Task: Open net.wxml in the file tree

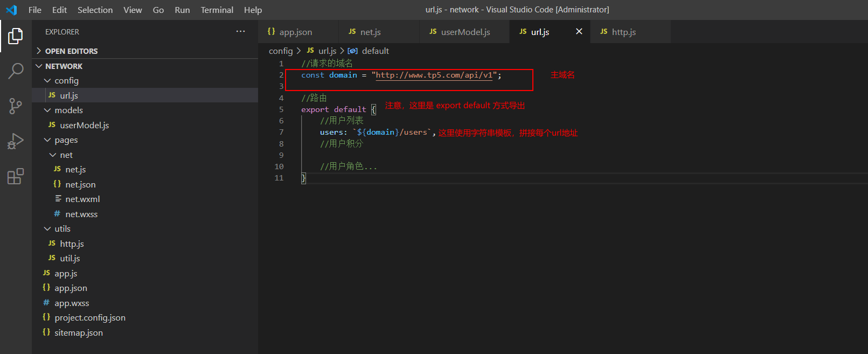Action: pos(145,199)
